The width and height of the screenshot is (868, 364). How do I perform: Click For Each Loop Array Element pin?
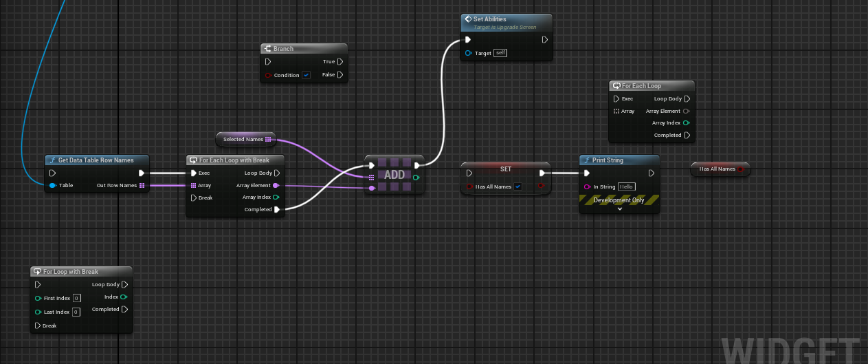[x=687, y=111]
